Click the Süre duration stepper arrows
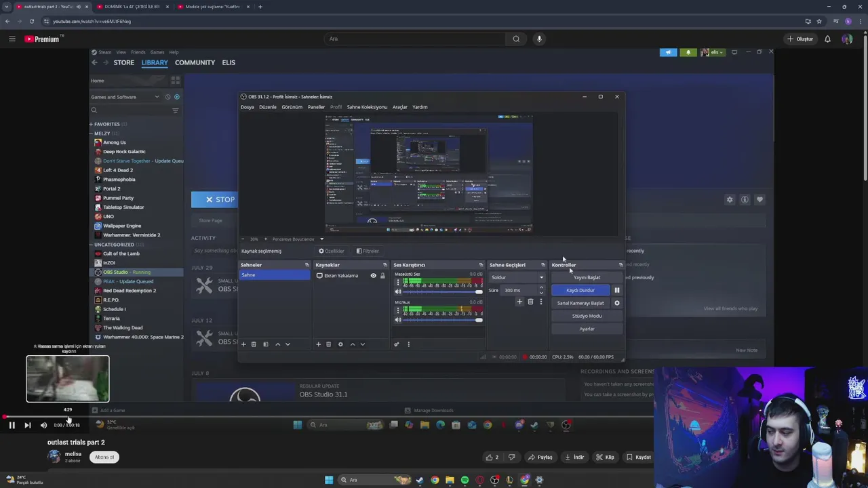This screenshot has width=868, height=488. coord(540,290)
